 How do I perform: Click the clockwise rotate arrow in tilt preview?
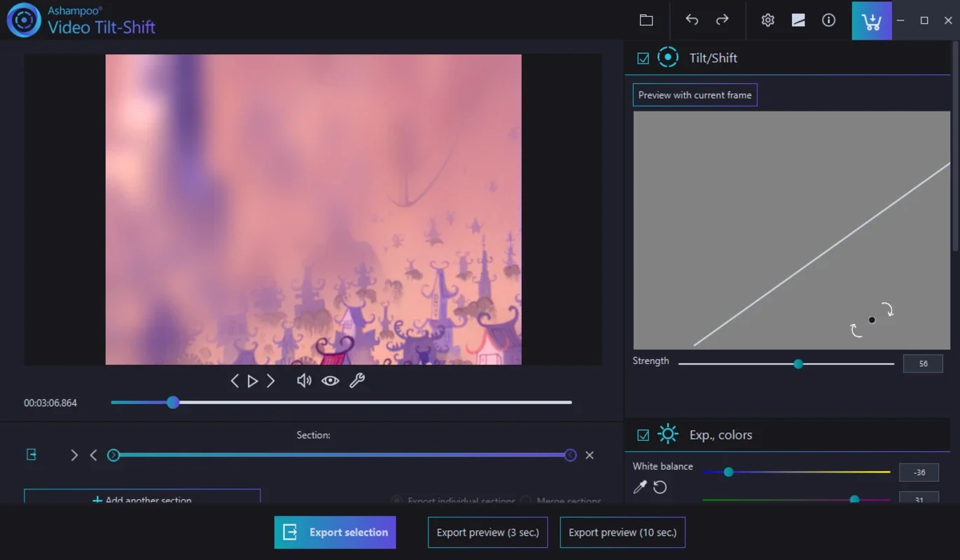tap(887, 309)
